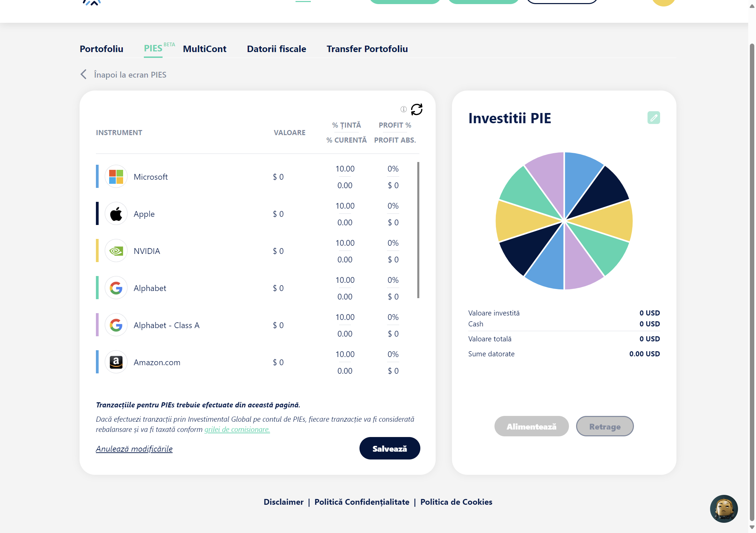Click Amazon.com's 10.00 target percentage value
The height and width of the screenshot is (533, 756).
(345, 354)
